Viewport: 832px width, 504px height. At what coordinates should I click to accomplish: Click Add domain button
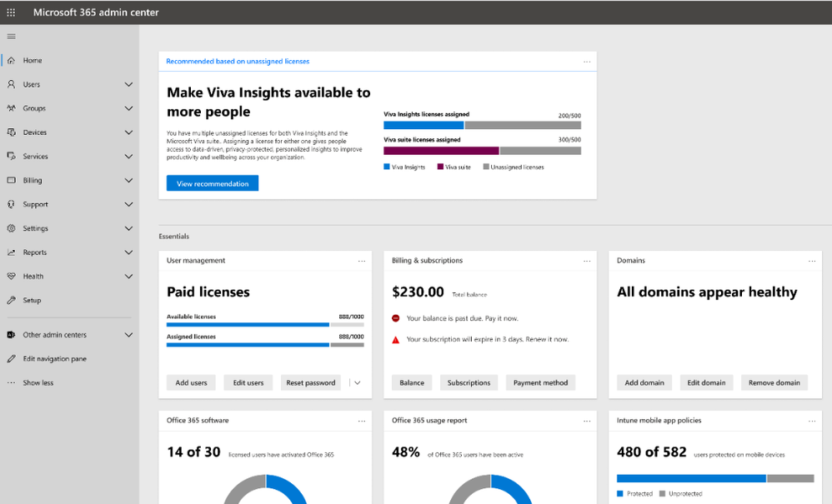coord(644,382)
